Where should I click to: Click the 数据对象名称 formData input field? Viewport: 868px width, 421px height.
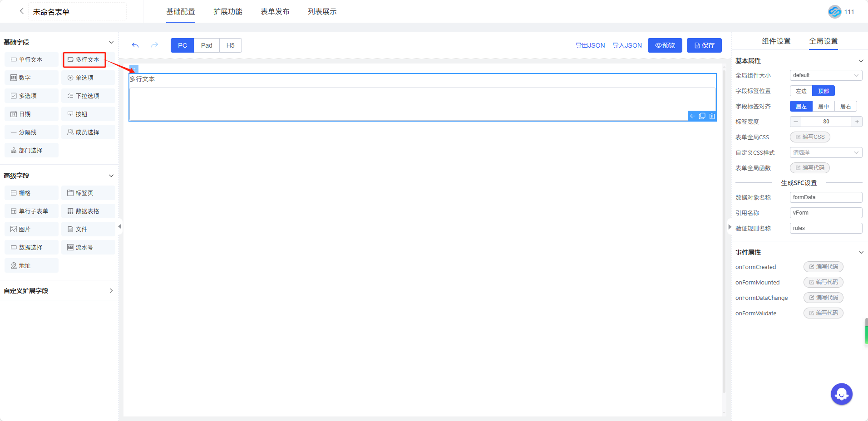coord(825,197)
